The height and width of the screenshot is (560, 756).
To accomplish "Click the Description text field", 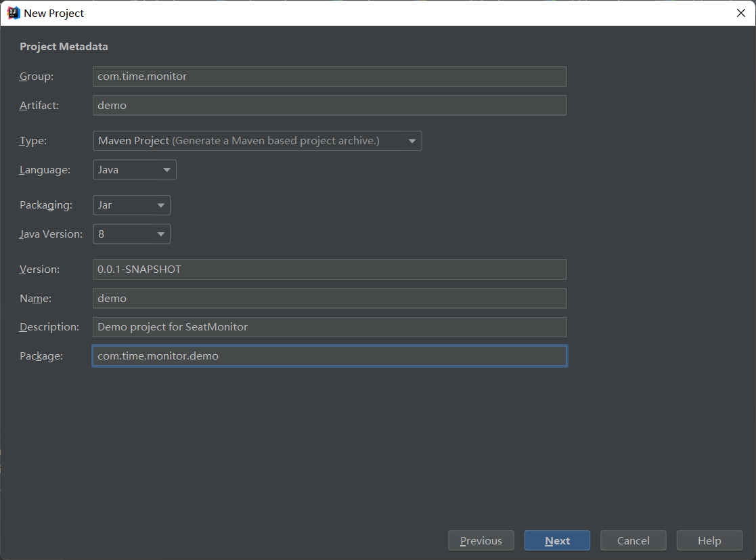I will coord(329,327).
